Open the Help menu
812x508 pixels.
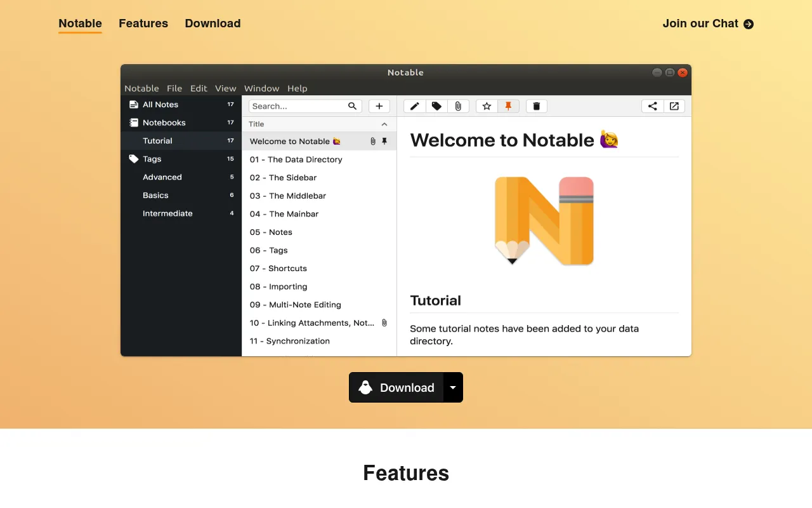point(298,88)
